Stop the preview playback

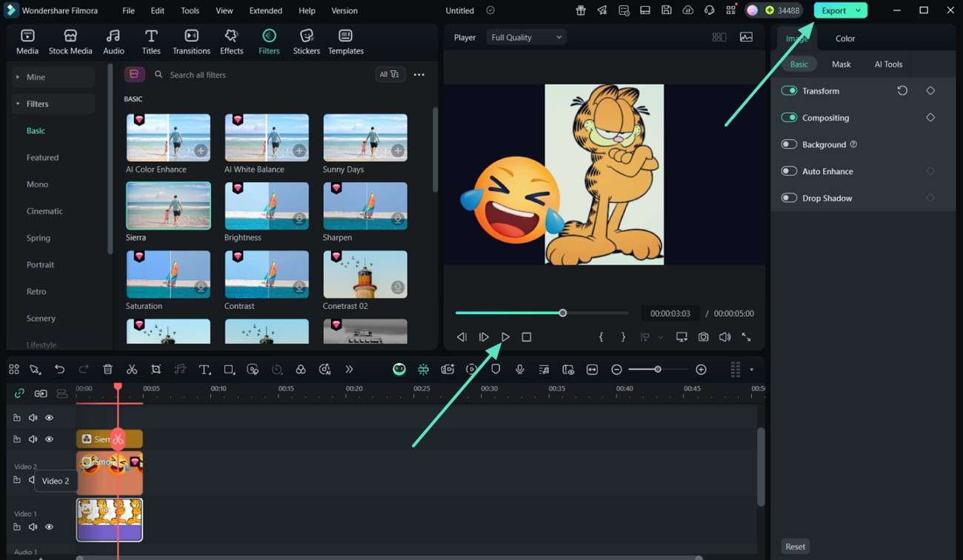tap(527, 337)
